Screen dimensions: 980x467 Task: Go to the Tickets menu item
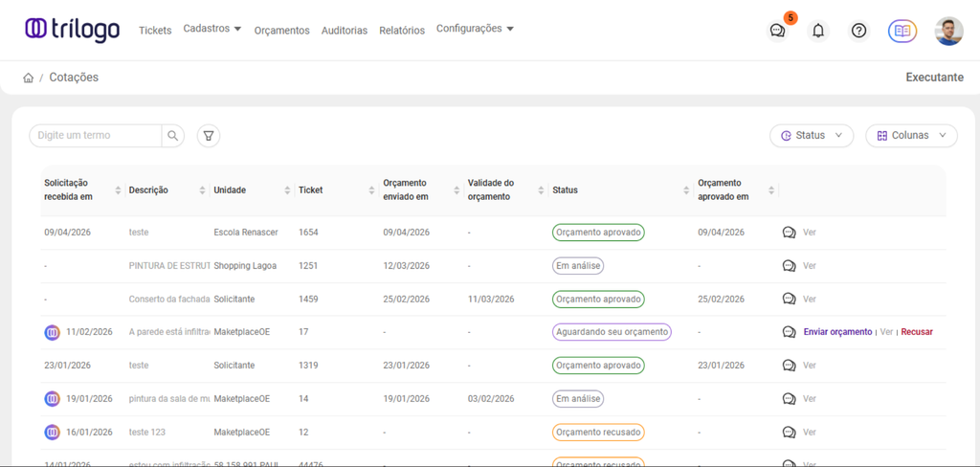coord(155,31)
